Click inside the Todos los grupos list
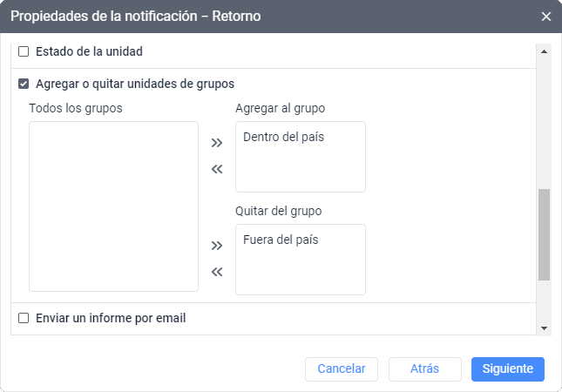Viewport: 562px width, 392px height. (113, 206)
